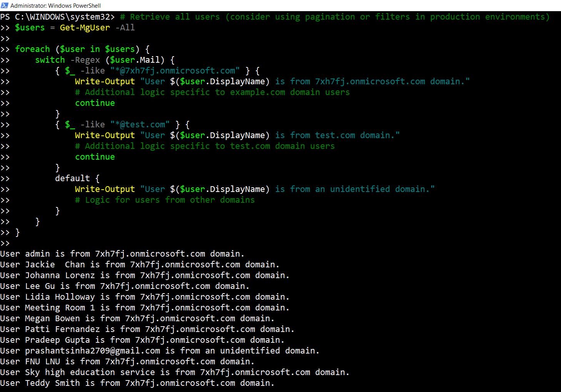561x392 pixels.
Task: Click the "*@test.com" pattern string
Action: click(140, 125)
